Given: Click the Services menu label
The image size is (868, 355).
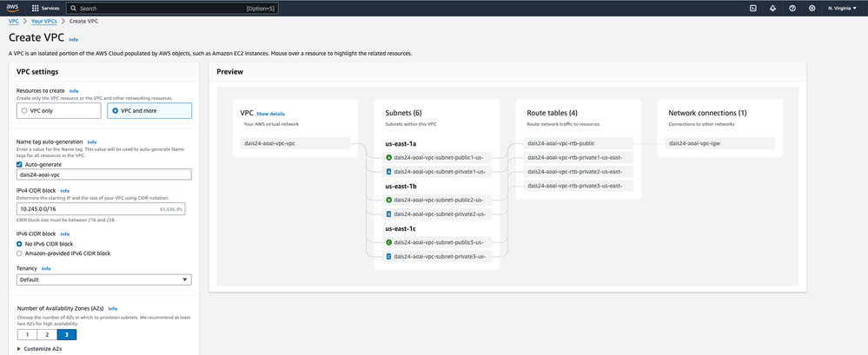Looking at the screenshot, I should 50,9.
